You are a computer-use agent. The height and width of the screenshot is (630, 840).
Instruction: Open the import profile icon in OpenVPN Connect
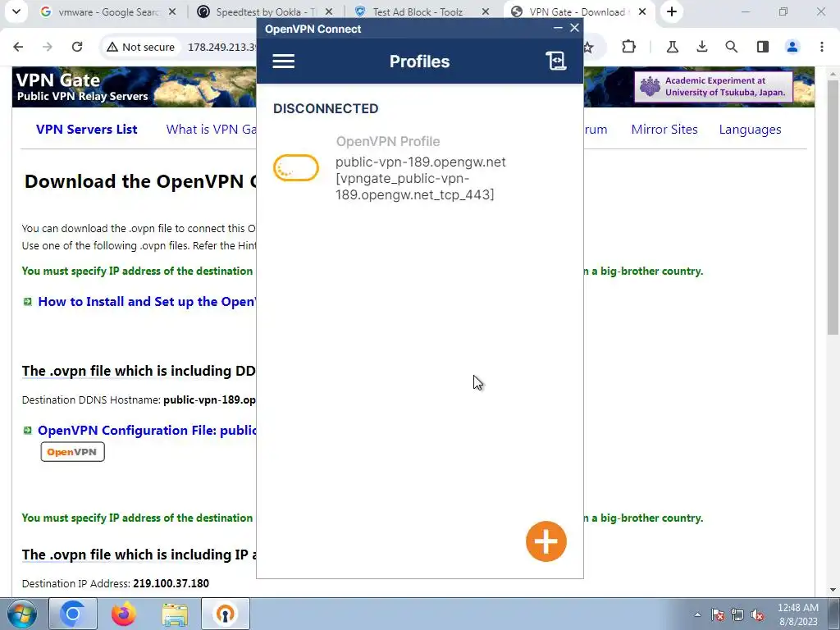click(555, 61)
